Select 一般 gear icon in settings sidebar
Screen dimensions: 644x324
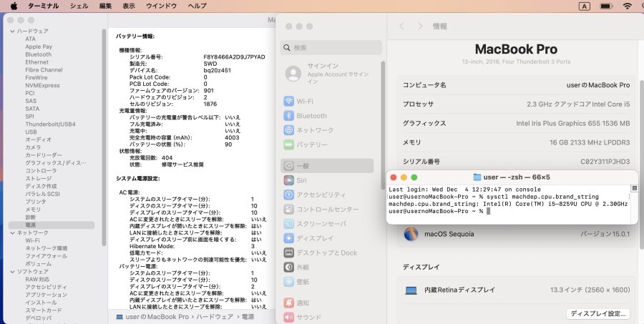[289, 166]
